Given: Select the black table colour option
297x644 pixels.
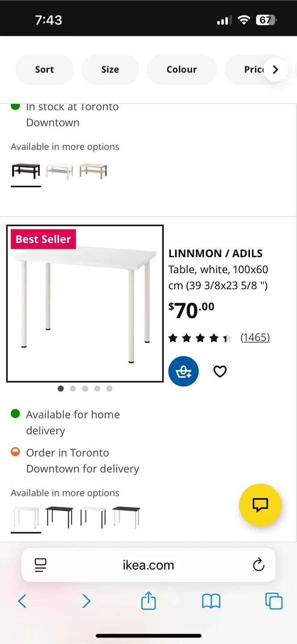Looking at the screenshot, I should pos(59,517).
